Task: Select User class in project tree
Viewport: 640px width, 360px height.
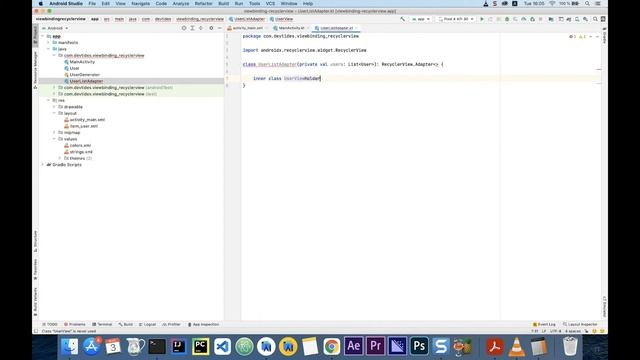Action: click(74, 69)
